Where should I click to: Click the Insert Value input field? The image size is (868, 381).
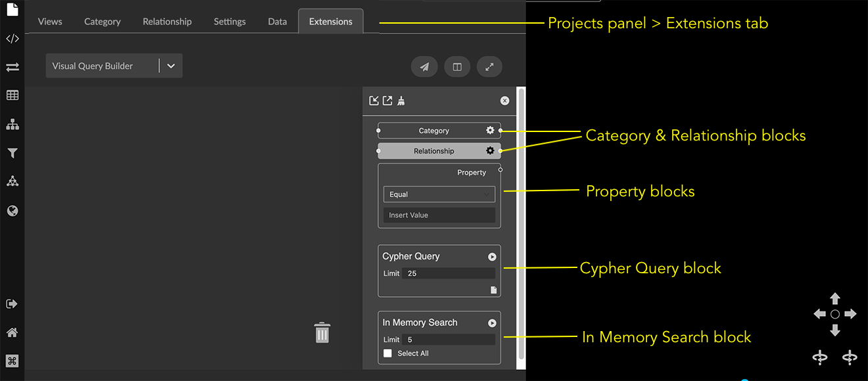click(x=439, y=215)
